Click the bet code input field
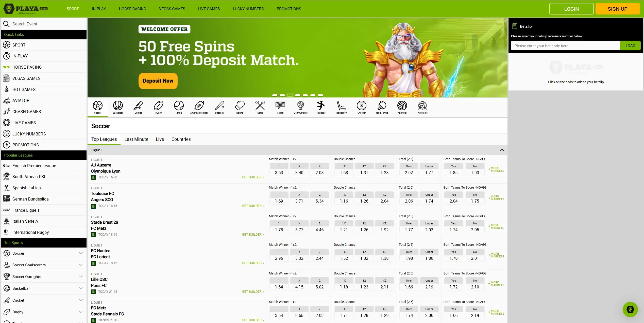This screenshot has width=644, height=323. (x=565, y=46)
